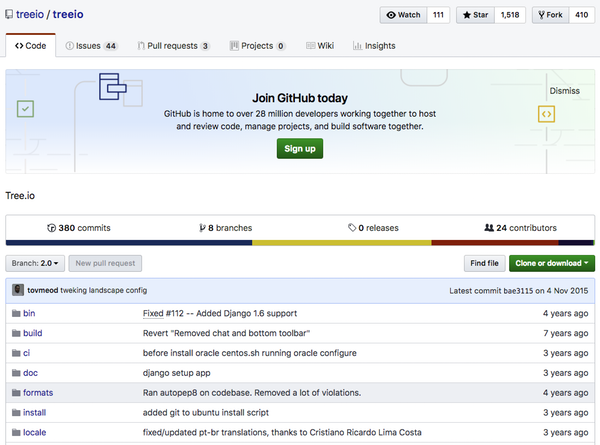Click the folder icon for formats
This screenshot has width=600, height=445.
pyautogui.click(x=16, y=393)
